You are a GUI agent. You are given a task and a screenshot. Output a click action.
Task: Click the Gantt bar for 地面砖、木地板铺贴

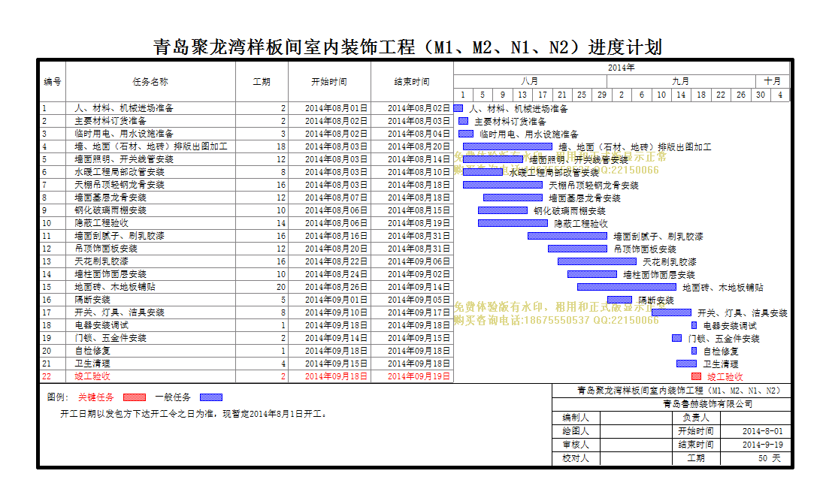627,287
